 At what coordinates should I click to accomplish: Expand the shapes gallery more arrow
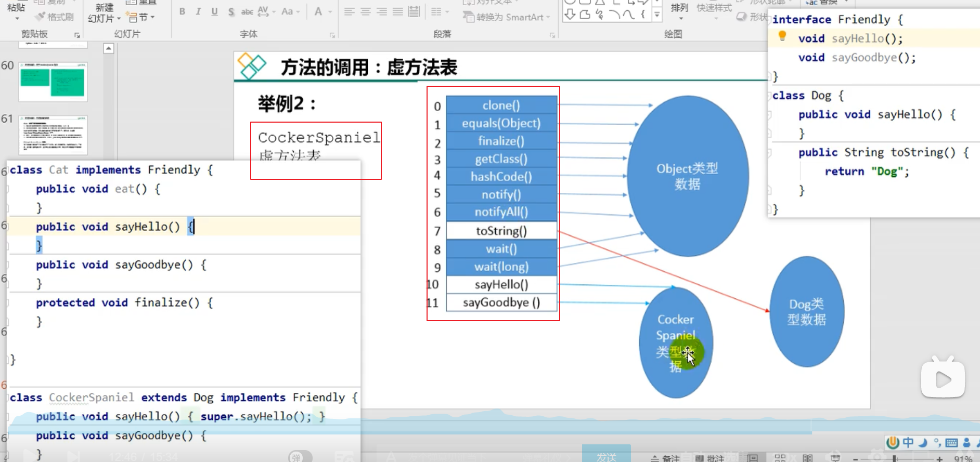pyautogui.click(x=657, y=16)
